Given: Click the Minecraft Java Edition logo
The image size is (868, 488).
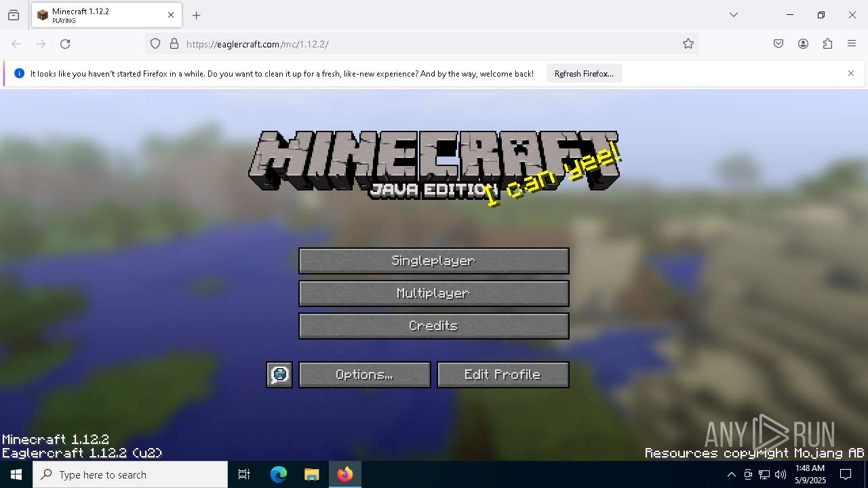Looking at the screenshot, I should click(434, 165).
